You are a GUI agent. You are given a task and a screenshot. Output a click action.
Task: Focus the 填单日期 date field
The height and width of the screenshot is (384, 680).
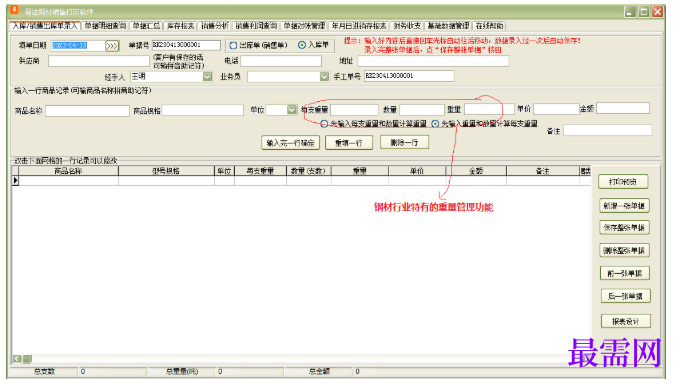click(77, 46)
